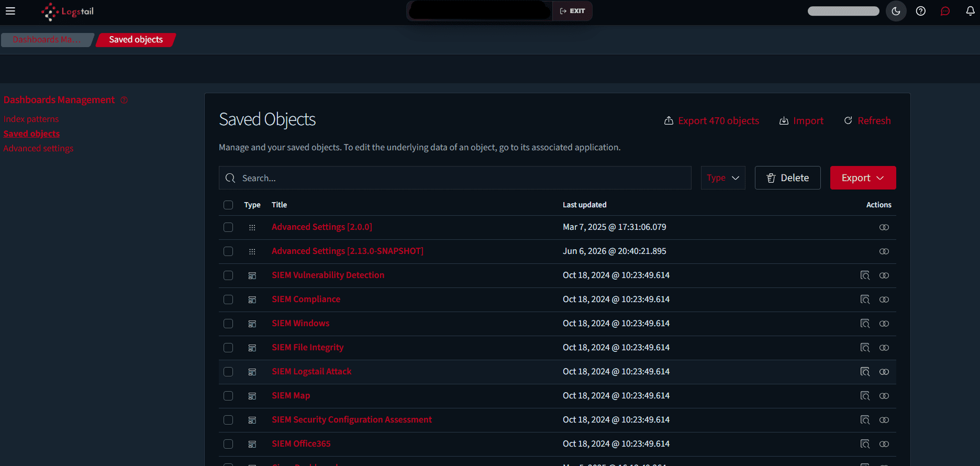Click the Import button
The image size is (980, 466).
801,121
